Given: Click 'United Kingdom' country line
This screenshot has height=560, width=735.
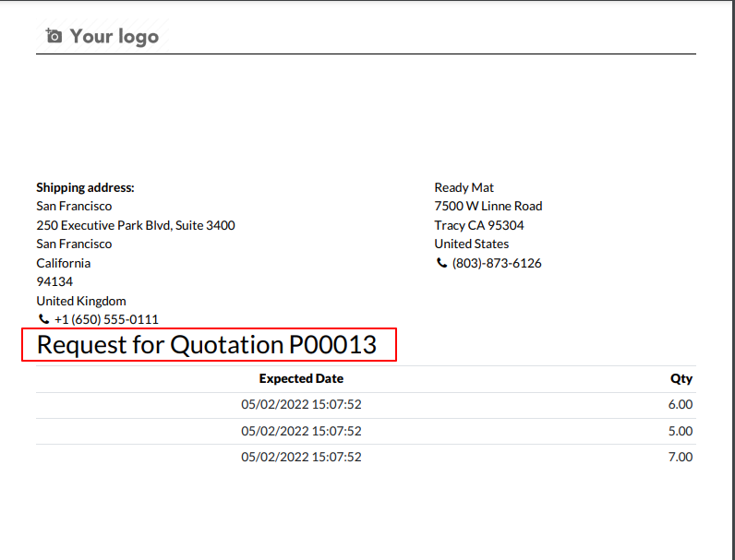Looking at the screenshot, I should pyautogui.click(x=81, y=301).
